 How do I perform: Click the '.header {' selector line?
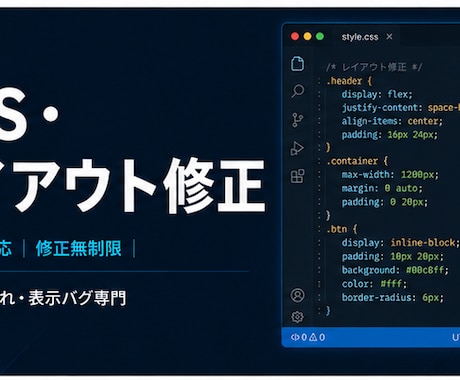click(x=349, y=81)
